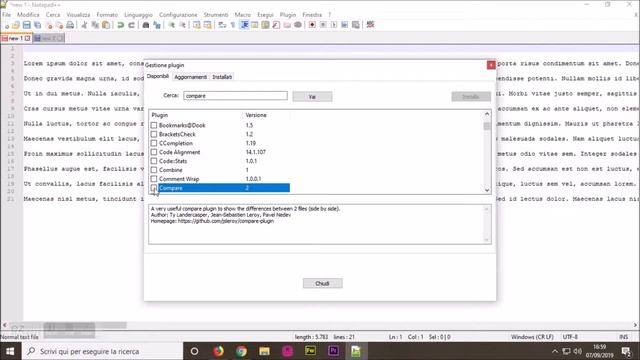Open the Function List toolbar icon
The width and height of the screenshot is (640, 360).
click(x=276, y=25)
